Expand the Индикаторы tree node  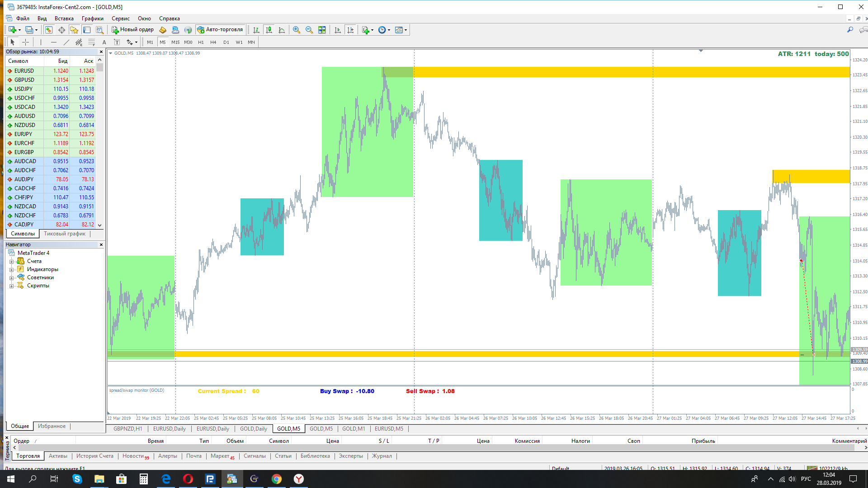(12, 270)
